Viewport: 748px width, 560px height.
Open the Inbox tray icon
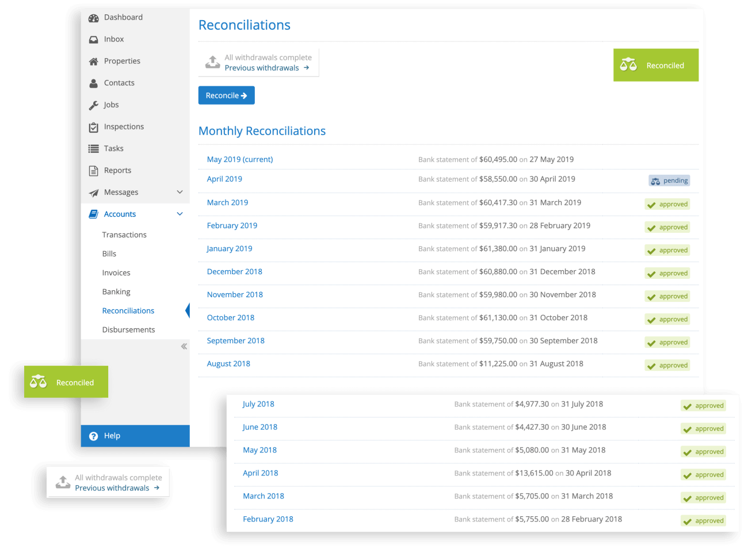coord(93,40)
